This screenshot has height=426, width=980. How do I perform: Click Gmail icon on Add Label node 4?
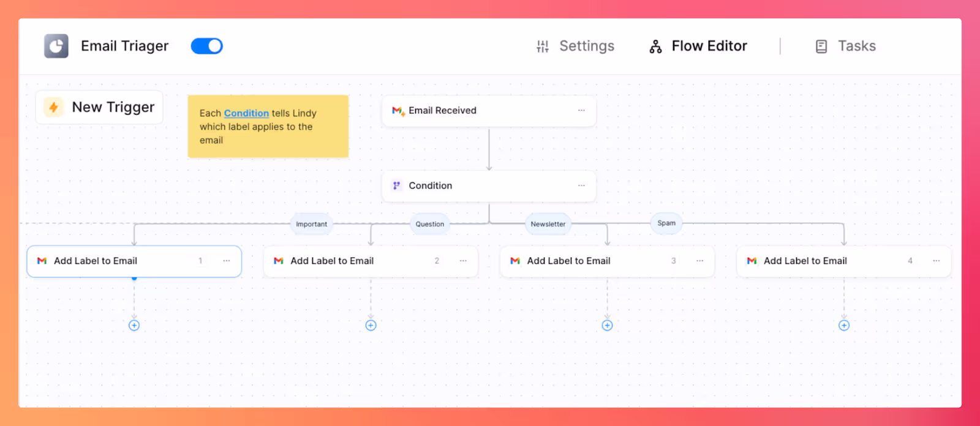coord(752,261)
